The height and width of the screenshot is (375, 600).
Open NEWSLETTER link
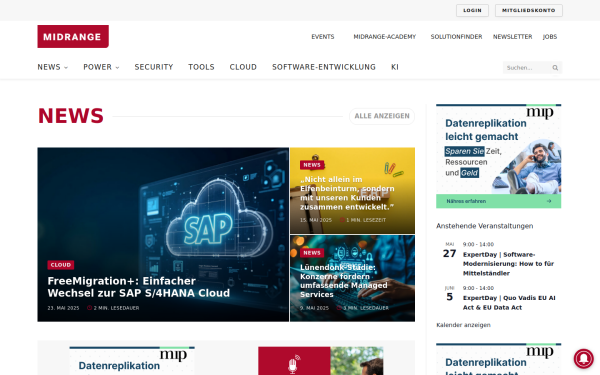[512, 37]
